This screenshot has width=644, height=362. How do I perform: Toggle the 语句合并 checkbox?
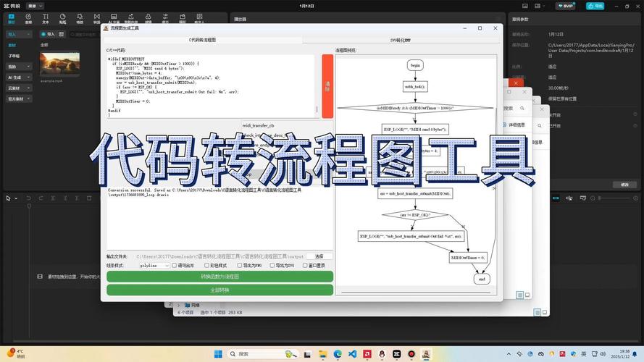tap(174, 266)
